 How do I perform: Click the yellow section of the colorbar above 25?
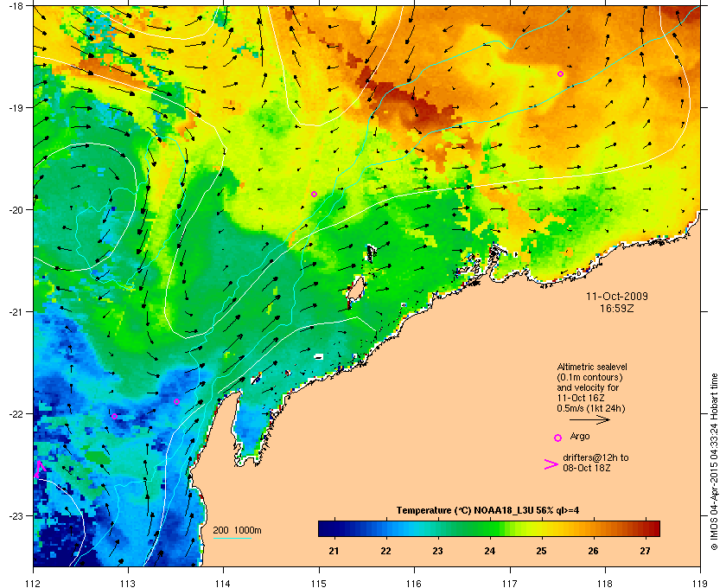click(x=542, y=528)
